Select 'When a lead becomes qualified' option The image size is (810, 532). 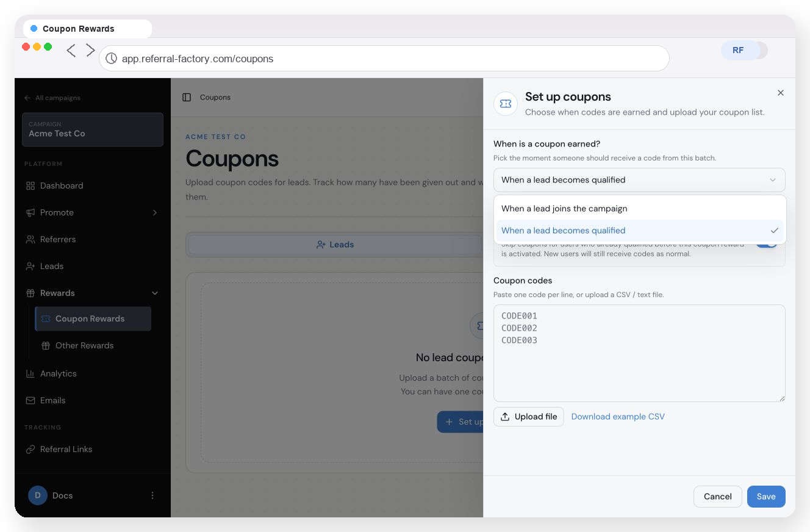[x=640, y=231]
